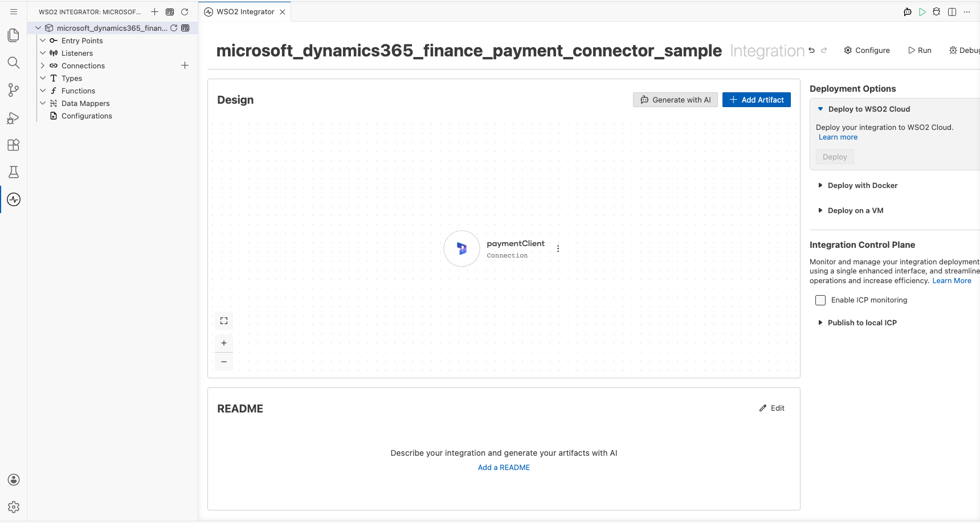Open the Manage gear icon
980x523 pixels.
click(x=14, y=507)
